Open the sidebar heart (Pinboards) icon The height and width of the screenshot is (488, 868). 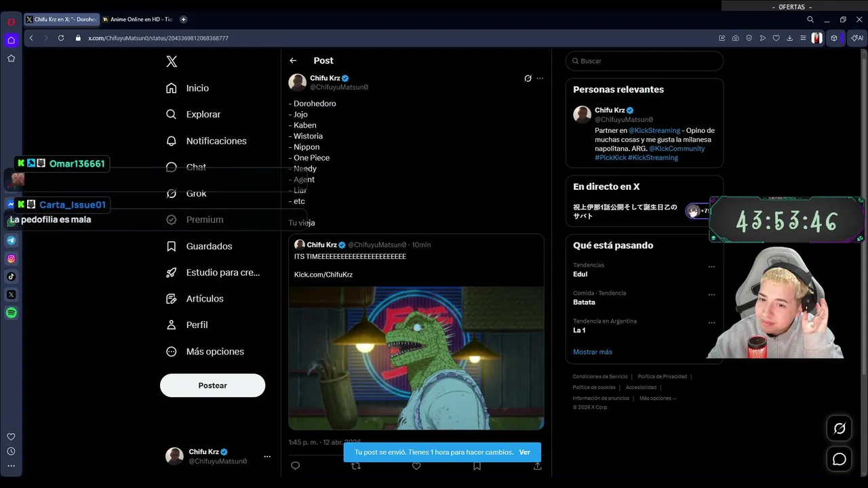coord(11,436)
